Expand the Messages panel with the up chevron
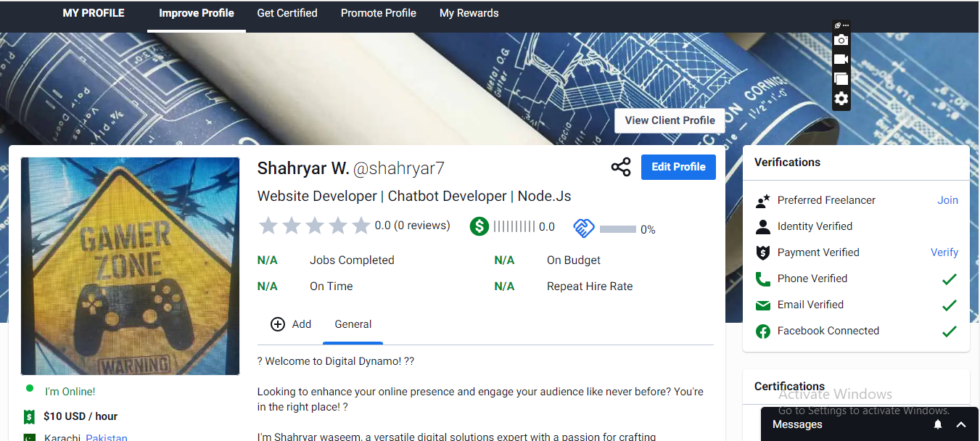Viewport: 980px width, 441px height. pos(961,424)
